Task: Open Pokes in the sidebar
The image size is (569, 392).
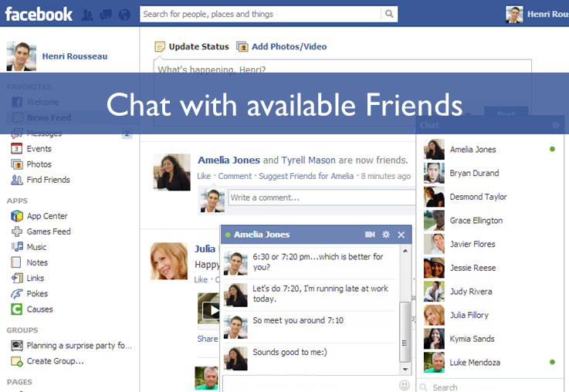Action: 37,293
